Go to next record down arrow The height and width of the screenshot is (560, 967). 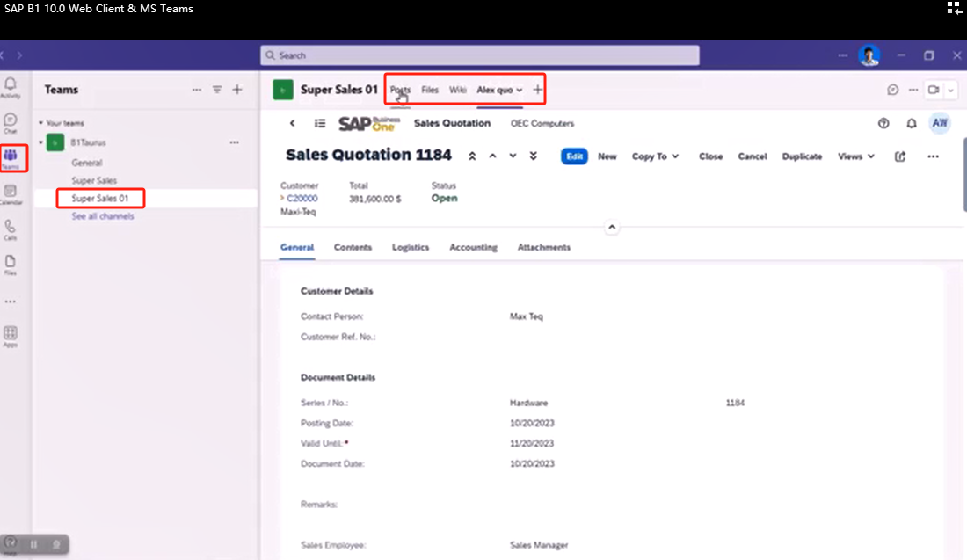(x=513, y=156)
